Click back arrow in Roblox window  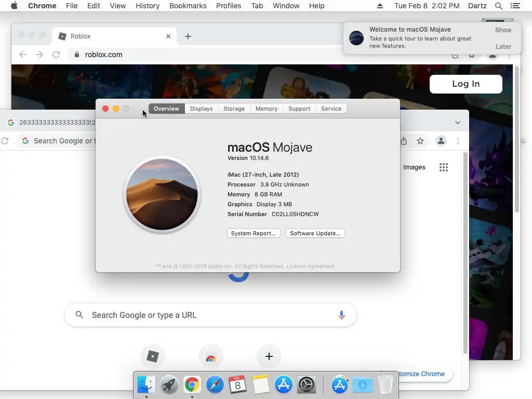[23, 55]
